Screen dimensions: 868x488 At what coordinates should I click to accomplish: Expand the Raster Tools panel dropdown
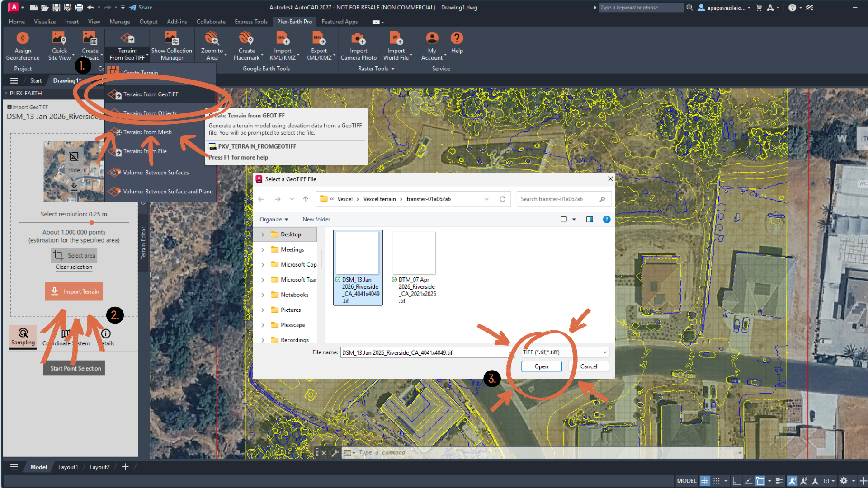click(x=377, y=69)
